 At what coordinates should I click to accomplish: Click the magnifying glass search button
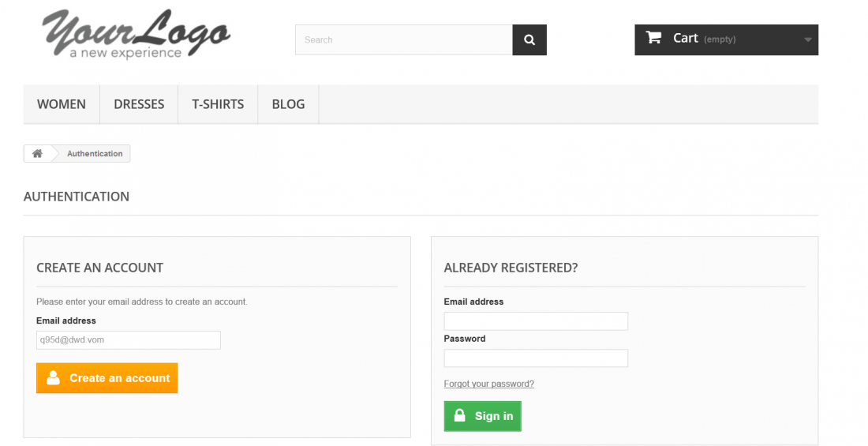coord(529,40)
